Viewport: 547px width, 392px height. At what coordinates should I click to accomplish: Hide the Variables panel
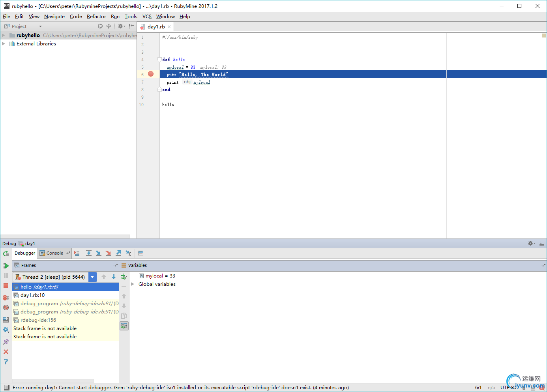pos(543,266)
